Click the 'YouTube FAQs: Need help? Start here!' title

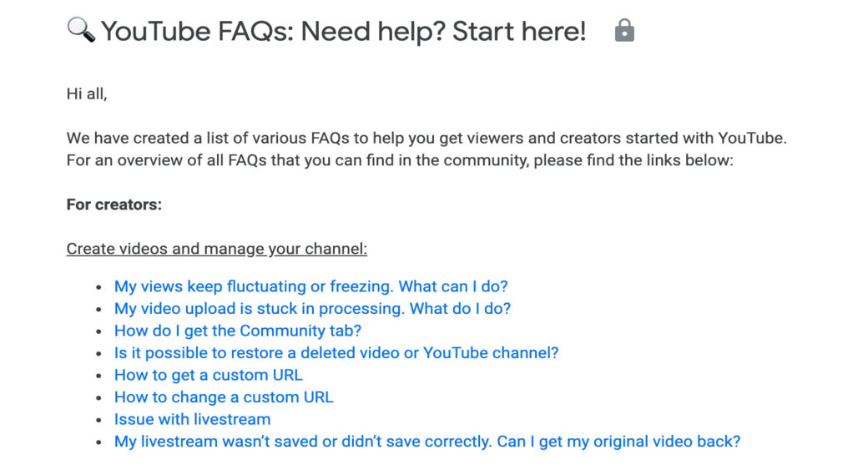tap(343, 32)
